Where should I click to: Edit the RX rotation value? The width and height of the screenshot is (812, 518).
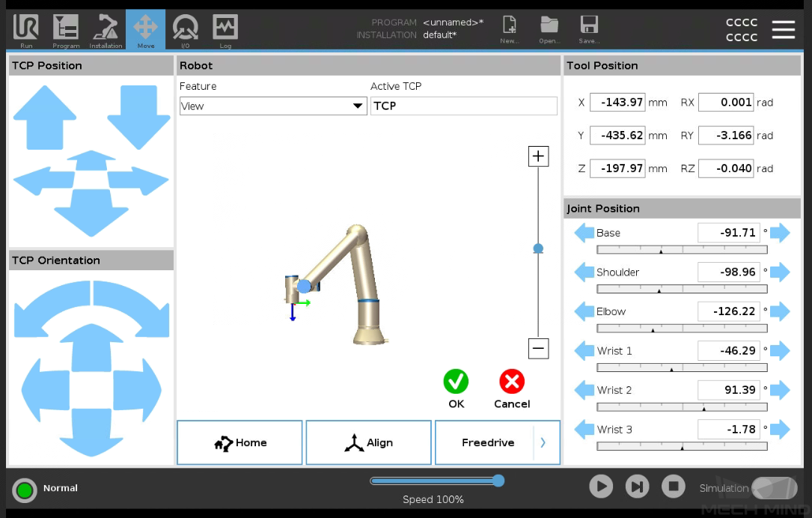point(726,102)
